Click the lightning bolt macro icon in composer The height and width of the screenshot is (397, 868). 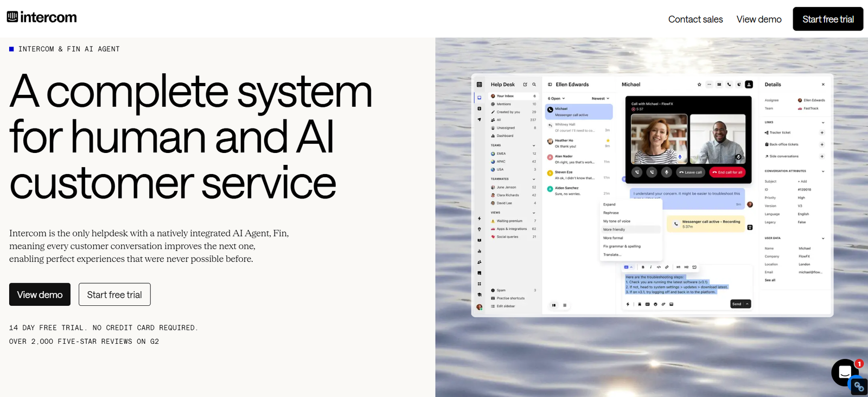coord(628,304)
